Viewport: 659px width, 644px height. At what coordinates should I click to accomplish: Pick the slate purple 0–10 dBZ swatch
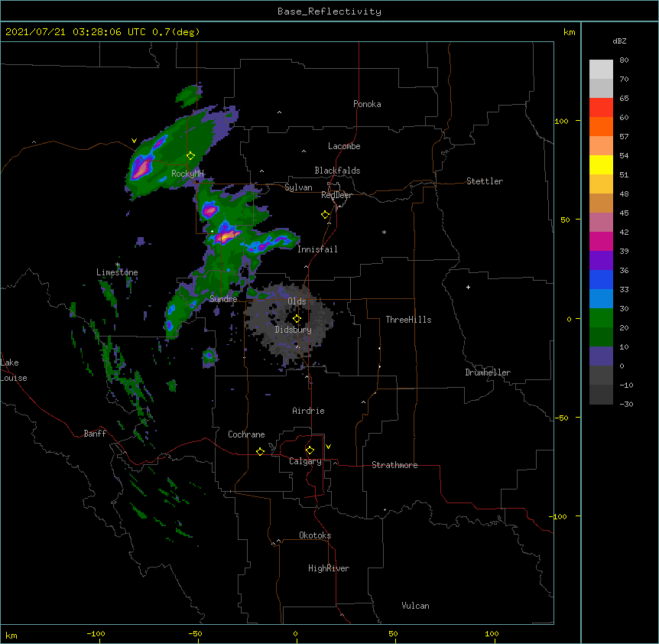pos(601,356)
